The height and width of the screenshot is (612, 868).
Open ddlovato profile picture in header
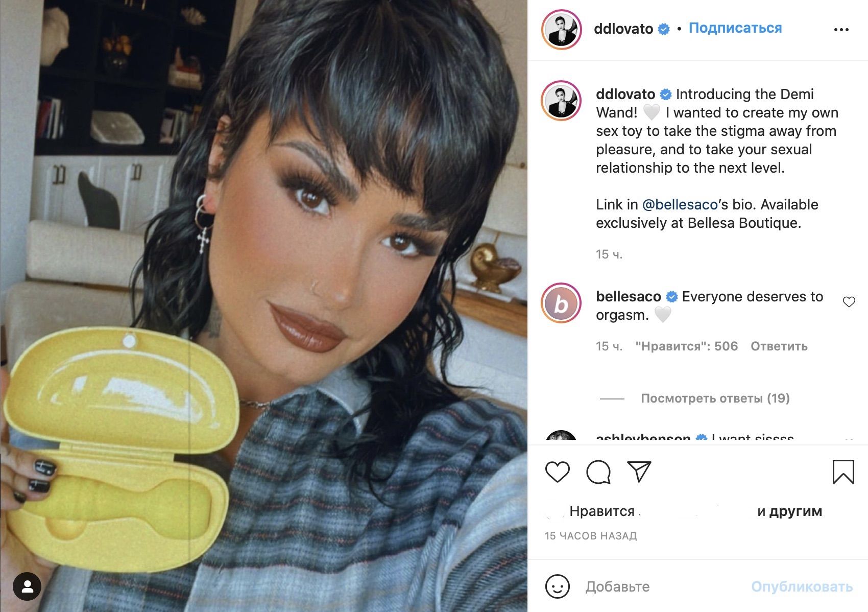tap(562, 30)
